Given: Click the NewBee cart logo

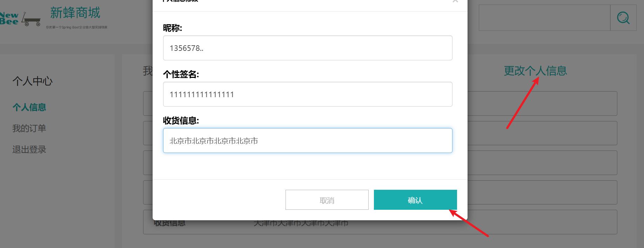Looking at the screenshot, I should pyautogui.click(x=20, y=19).
